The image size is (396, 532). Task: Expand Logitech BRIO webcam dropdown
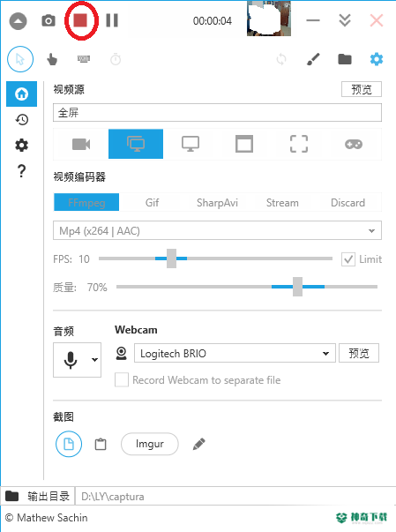235,353
